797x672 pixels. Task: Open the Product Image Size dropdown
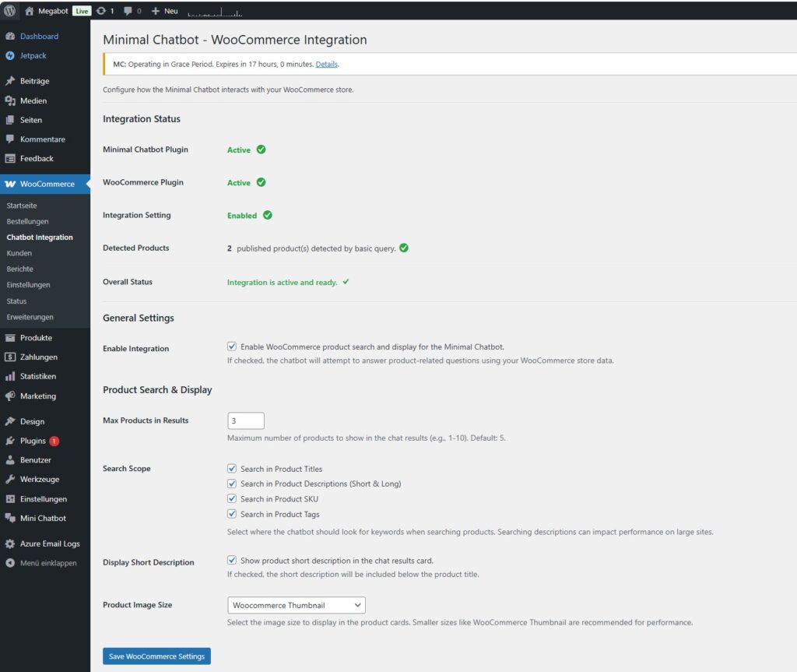click(x=297, y=605)
